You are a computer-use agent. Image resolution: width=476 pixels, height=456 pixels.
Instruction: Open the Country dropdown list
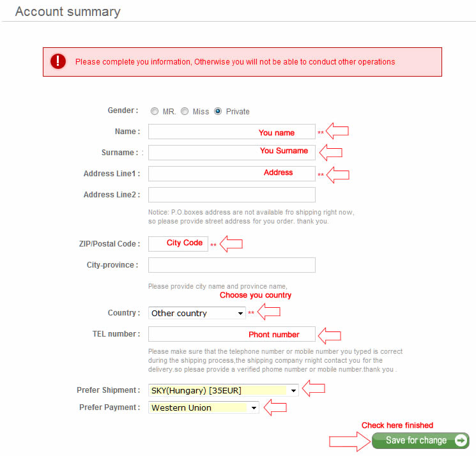197,313
